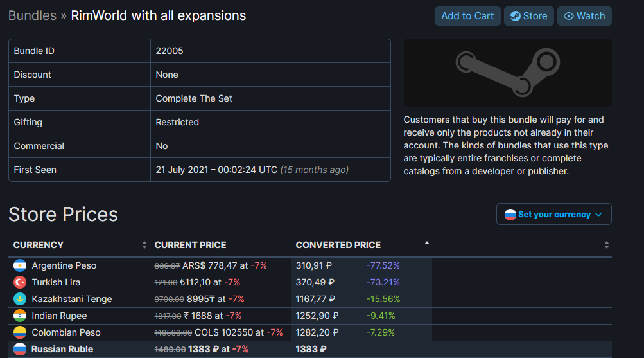Viewport: 644px width, 358px height.
Task: Click the Indian Rupee flag icon
Action: click(20, 316)
